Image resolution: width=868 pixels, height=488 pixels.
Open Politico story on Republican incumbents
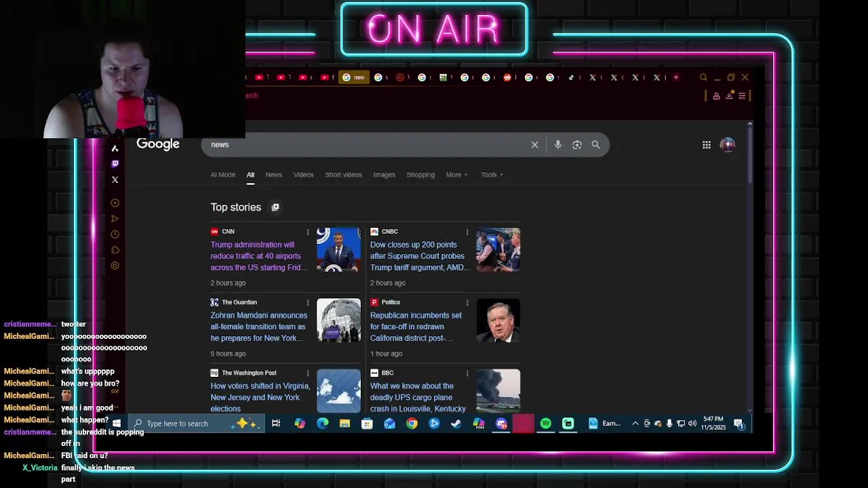(x=416, y=327)
